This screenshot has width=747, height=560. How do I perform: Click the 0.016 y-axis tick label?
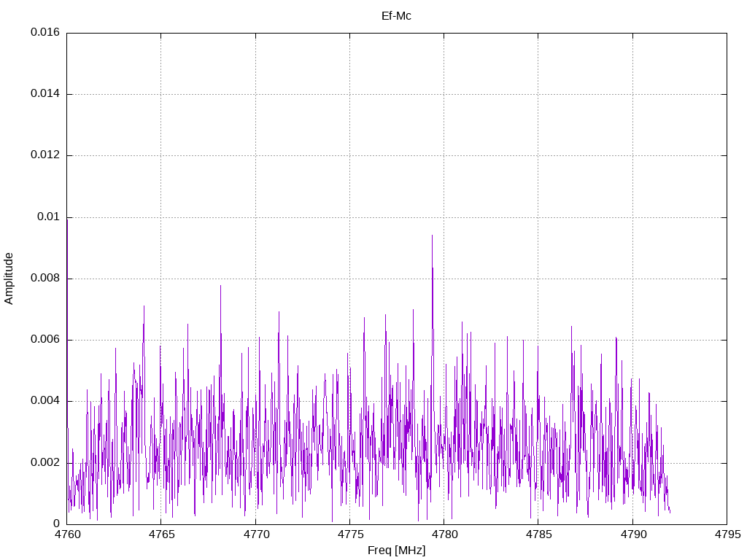[44, 33]
